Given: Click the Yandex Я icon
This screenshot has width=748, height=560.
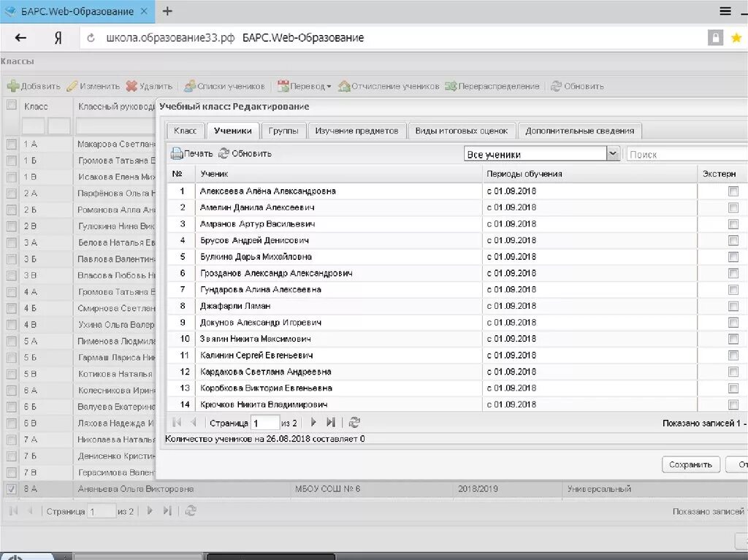Looking at the screenshot, I should tap(58, 38).
